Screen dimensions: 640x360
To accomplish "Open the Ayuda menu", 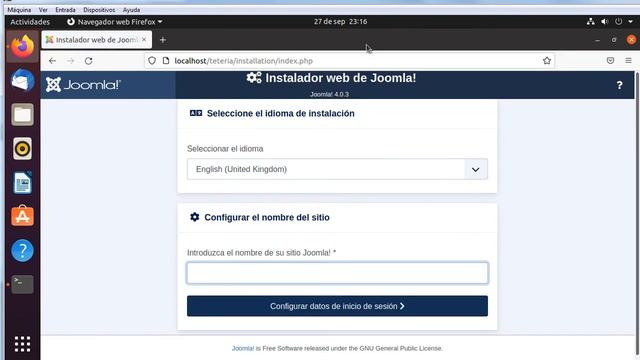I will [x=131, y=10].
